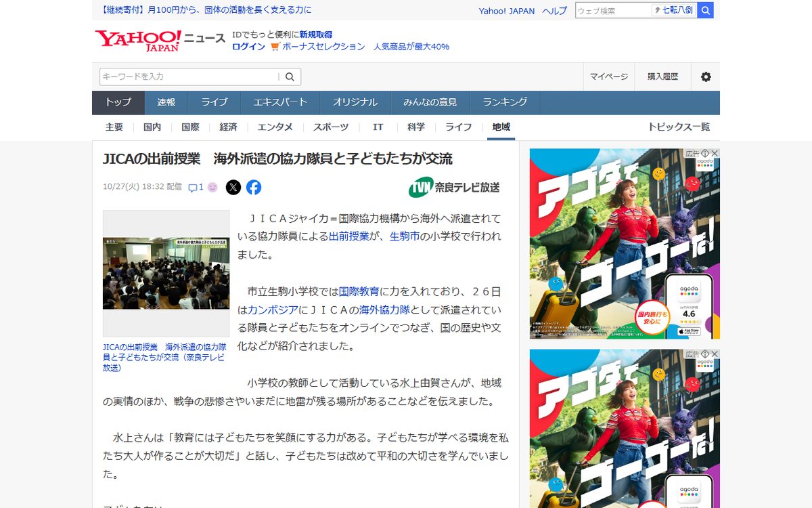Open the 速報 tab
This screenshot has height=508, width=812.
pyautogui.click(x=166, y=102)
